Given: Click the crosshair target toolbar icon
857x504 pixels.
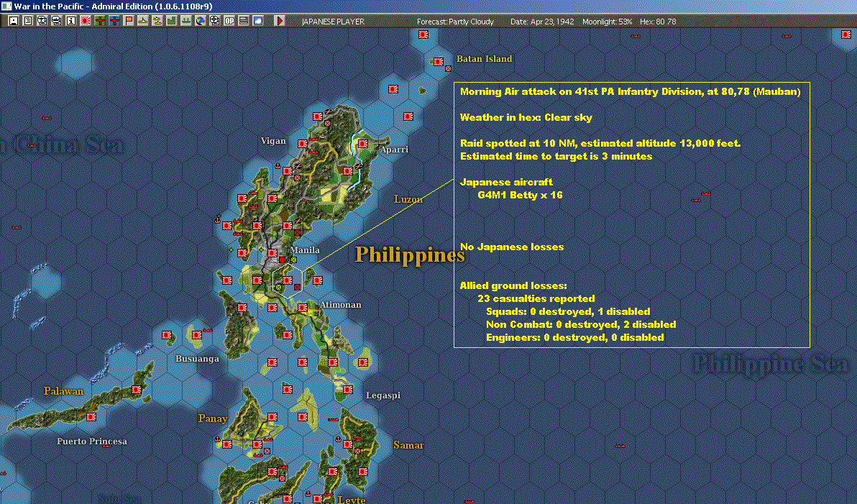Looking at the screenshot, I should pyautogui.click(x=215, y=21).
